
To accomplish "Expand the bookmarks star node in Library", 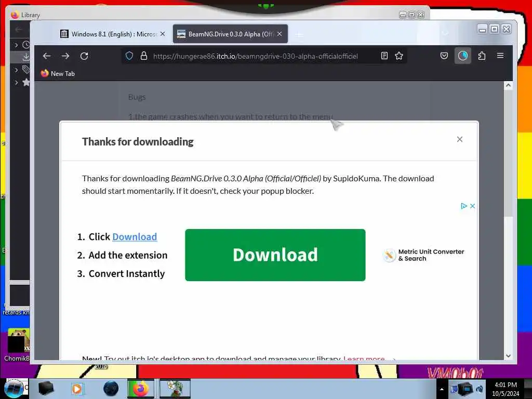I will point(16,83).
